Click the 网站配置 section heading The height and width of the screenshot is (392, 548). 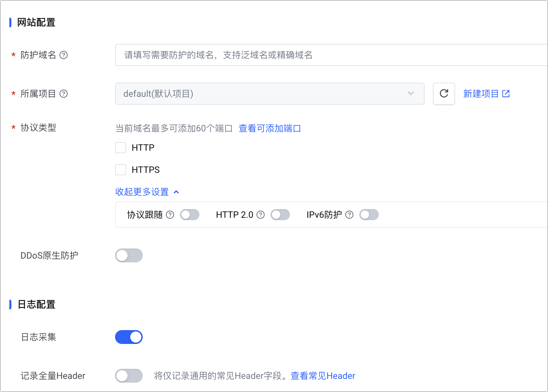(x=36, y=22)
